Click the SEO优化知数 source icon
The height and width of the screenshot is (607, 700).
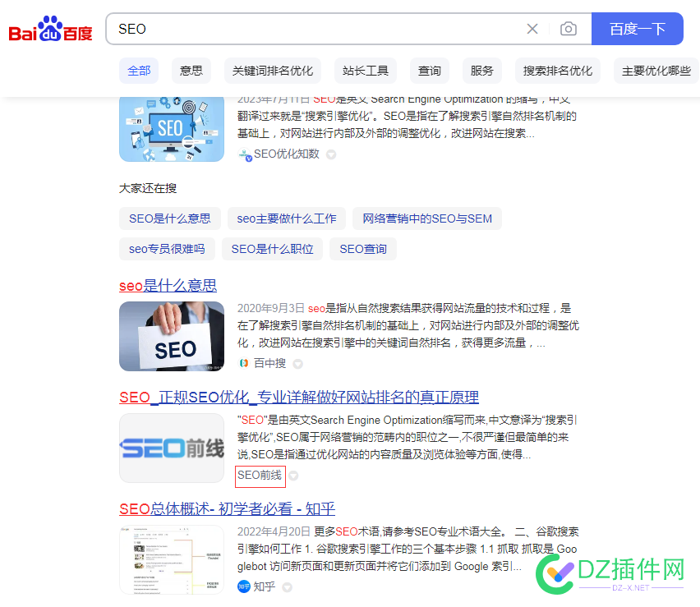click(x=245, y=154)
